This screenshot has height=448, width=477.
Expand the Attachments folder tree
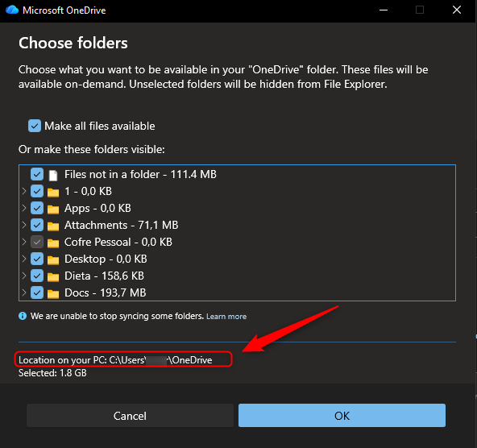24,225
